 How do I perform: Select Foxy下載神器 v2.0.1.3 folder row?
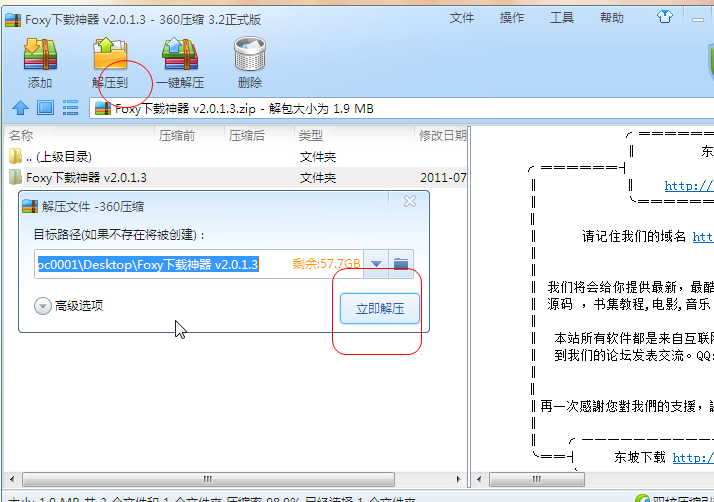coord(236,177)
